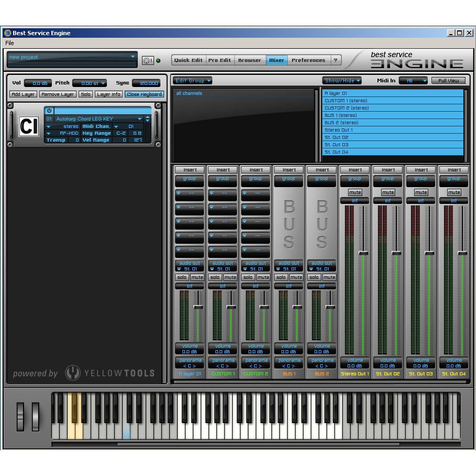This screenshot has width=476, height=476.
Task: Mute the St. Out 02 output channel
Action: click(388, 192)
